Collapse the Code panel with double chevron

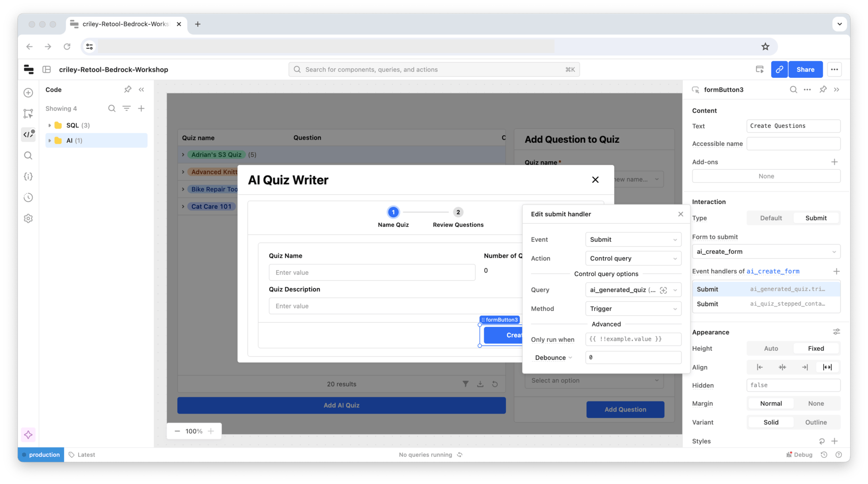point(141,89)
